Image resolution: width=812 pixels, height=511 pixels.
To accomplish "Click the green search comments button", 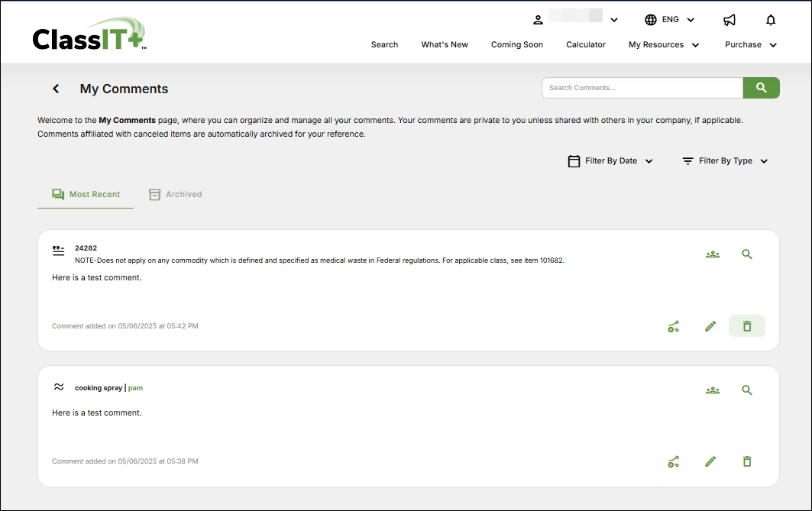I will click(x=761, y=88).
